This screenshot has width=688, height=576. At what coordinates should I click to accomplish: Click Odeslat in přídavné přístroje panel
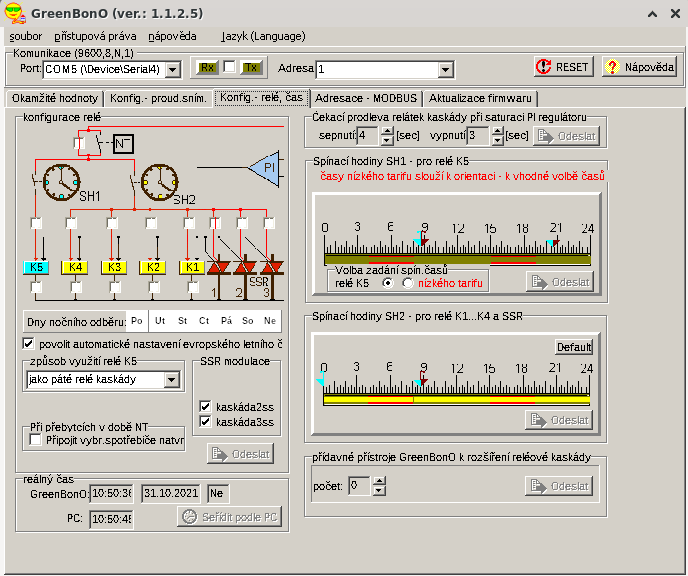point(559,486)
